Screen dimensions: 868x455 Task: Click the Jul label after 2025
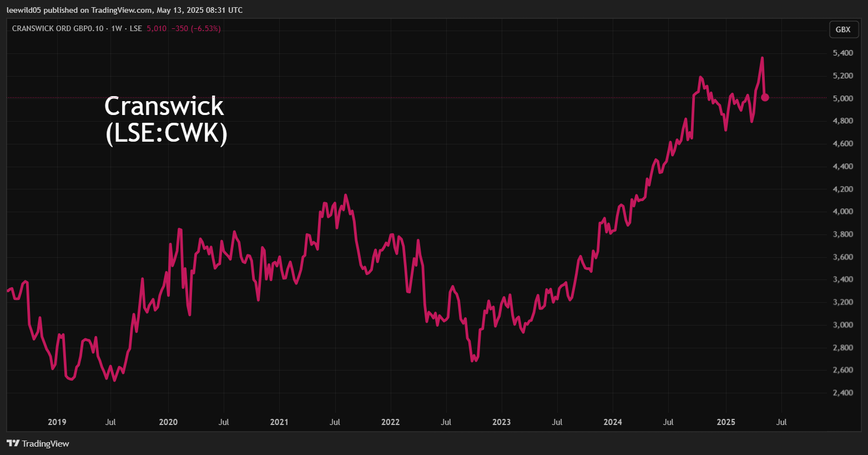click(x=781, y=422)
